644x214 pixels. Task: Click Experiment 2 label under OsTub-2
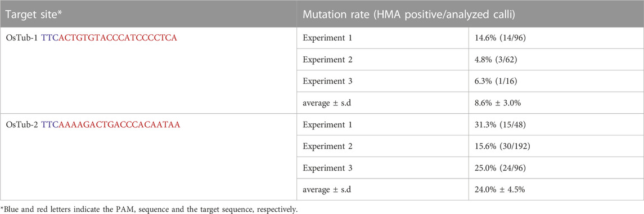point(327,146)
